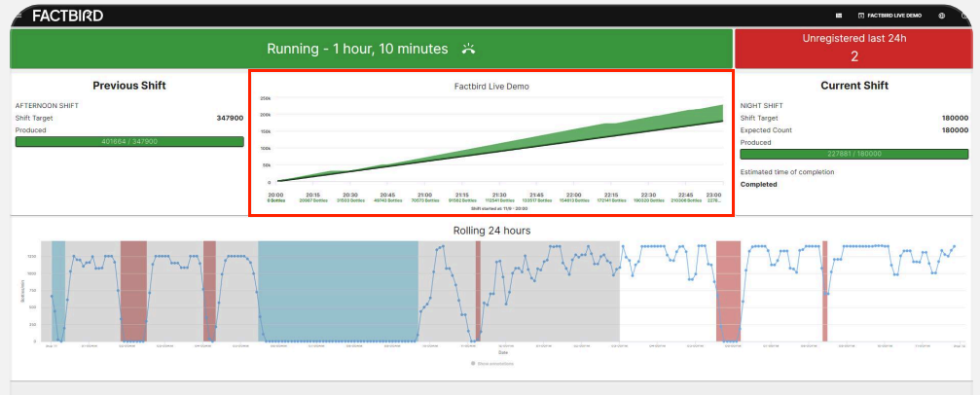
Task: Click the current Shift Target value 180000
Action: point(955,118)
